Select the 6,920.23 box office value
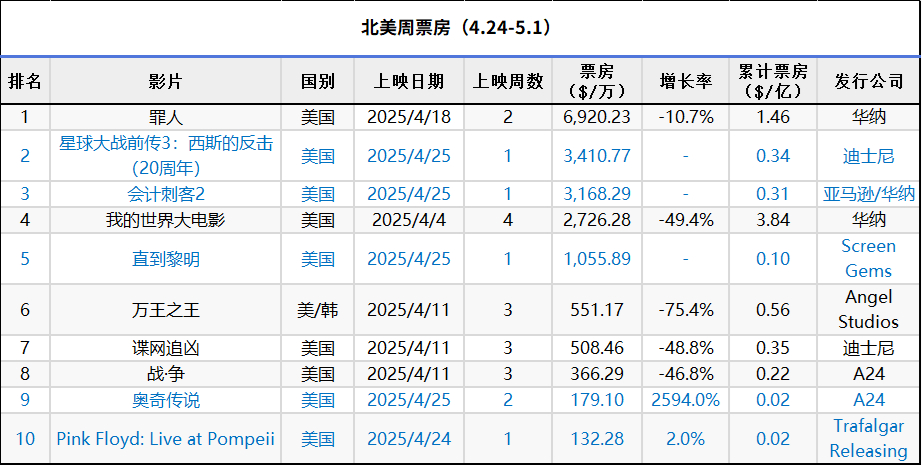 pos(597,117)
